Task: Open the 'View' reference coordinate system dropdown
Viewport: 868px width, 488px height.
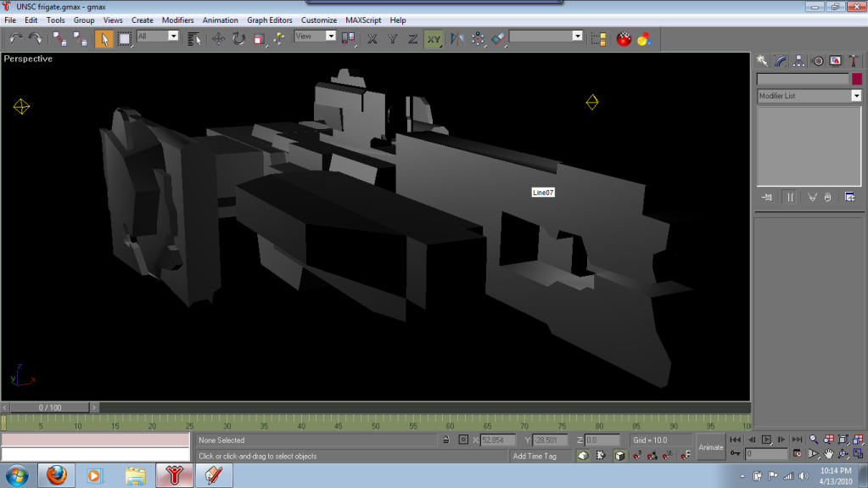Action: [x=330, y=36]
